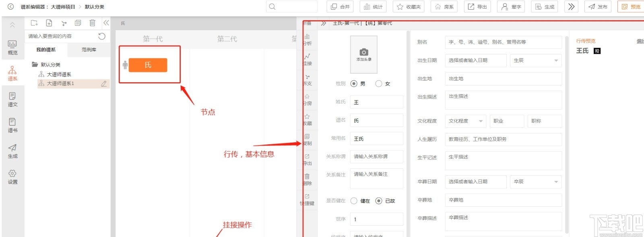
Task: Click the copy icon in tree toolbar
Action: click(78, 23)
